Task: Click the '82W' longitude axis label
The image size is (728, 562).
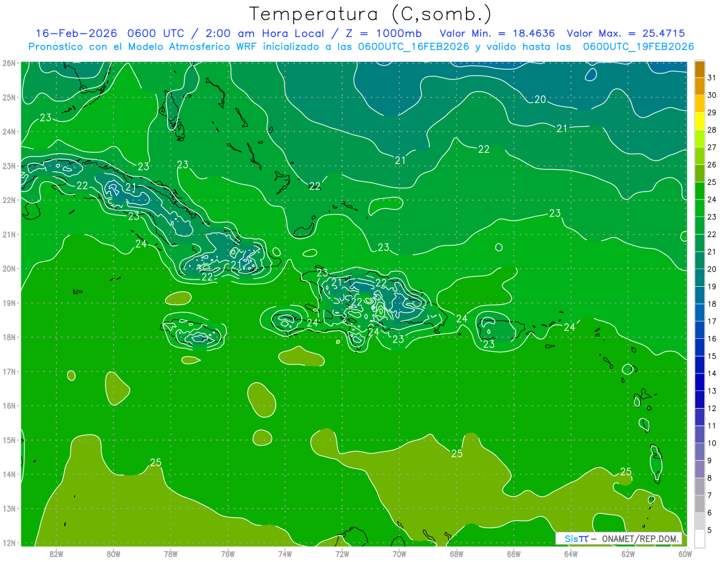Action: coord(56,553)
